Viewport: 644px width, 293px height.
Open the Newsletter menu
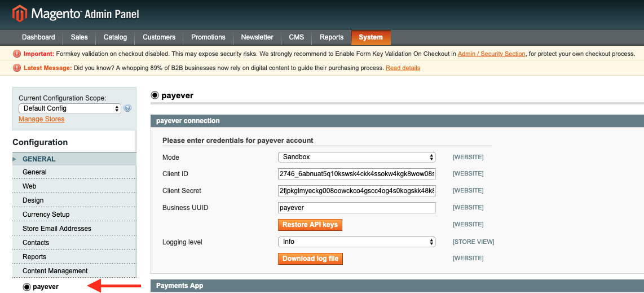[257, 37]
